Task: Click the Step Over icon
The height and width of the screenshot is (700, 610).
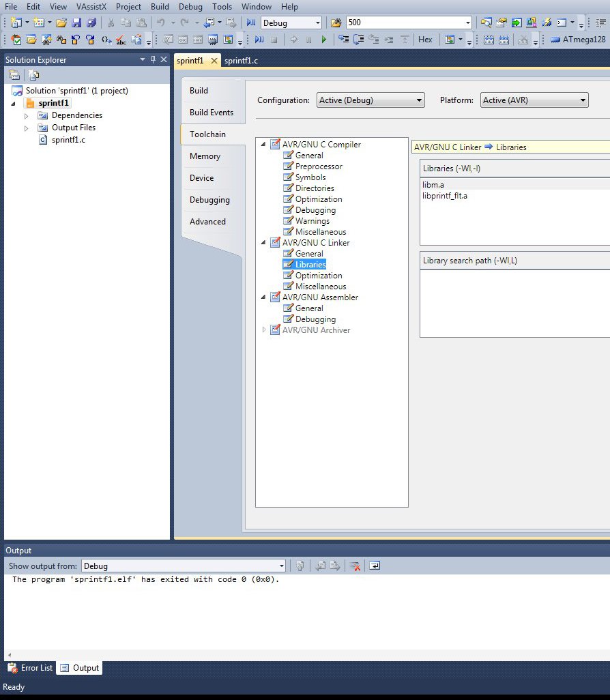Action: click(x=359, y=40)
